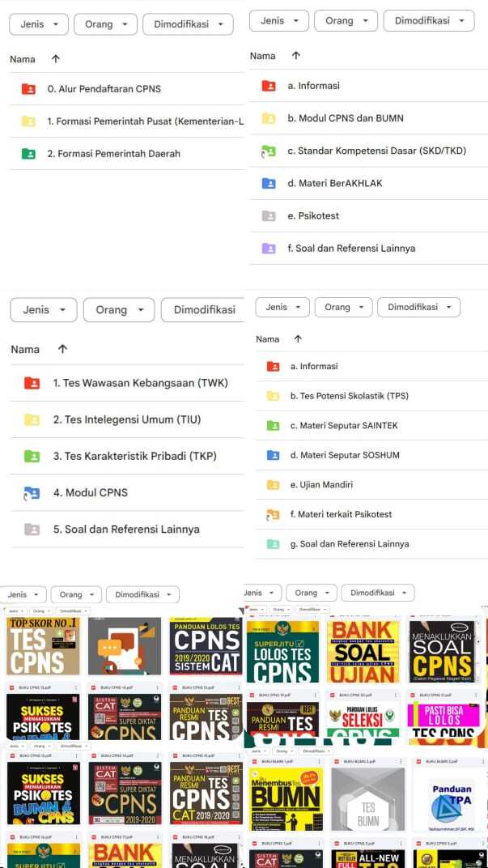Click the yellow folder icon of 1. Formasi Pemerintah Pusat

[x=28, y=121]
